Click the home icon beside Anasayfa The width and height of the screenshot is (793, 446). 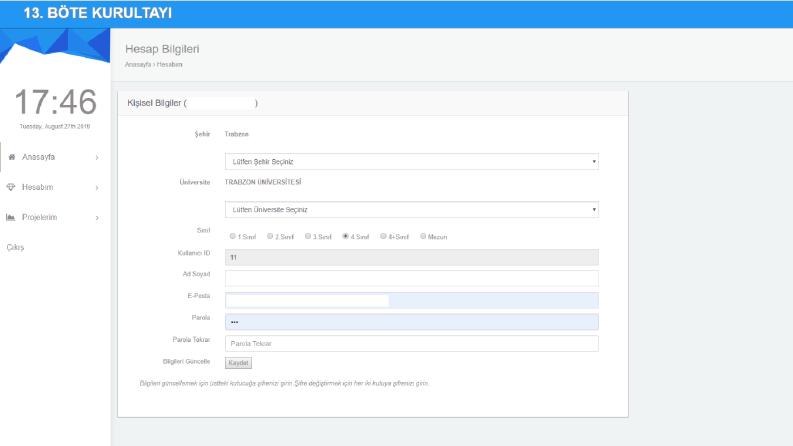point(12,157)
